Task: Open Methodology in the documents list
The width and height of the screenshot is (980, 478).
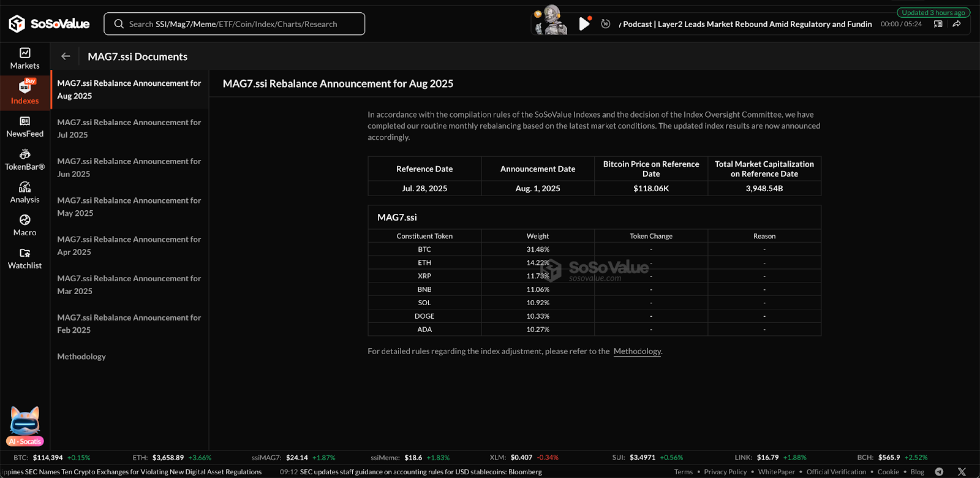Action: tap(81, 357)
